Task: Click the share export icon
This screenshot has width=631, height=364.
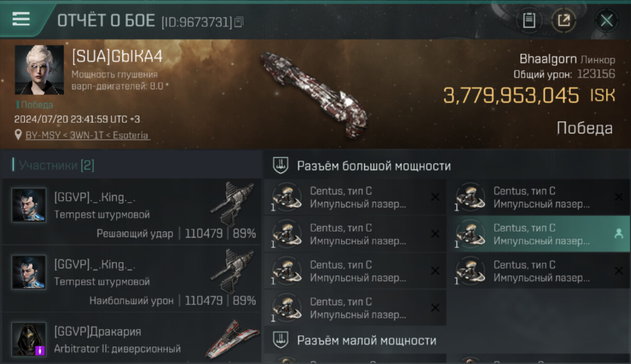Action: click(x=564, y=20)
